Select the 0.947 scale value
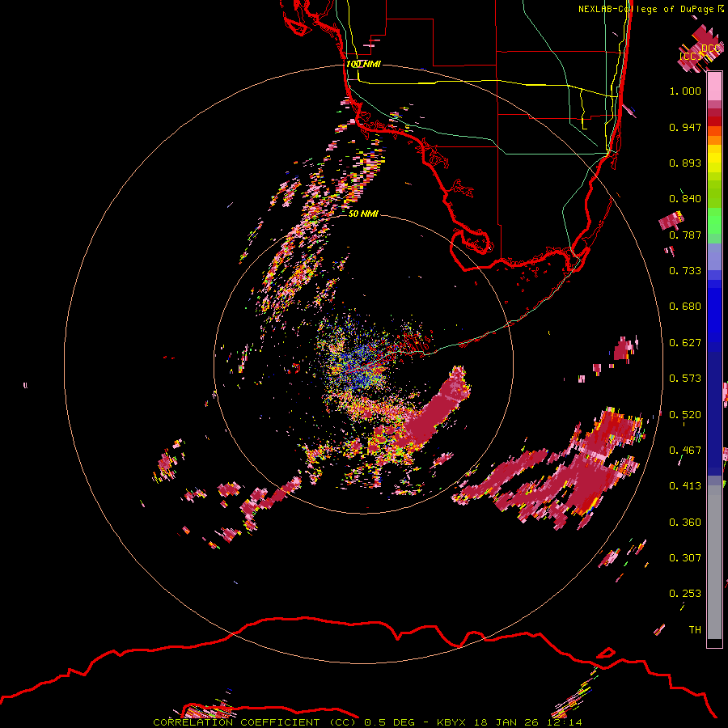The width and height of the screenshot is (728, 728). pyautogui.click(x=685, y=127)
